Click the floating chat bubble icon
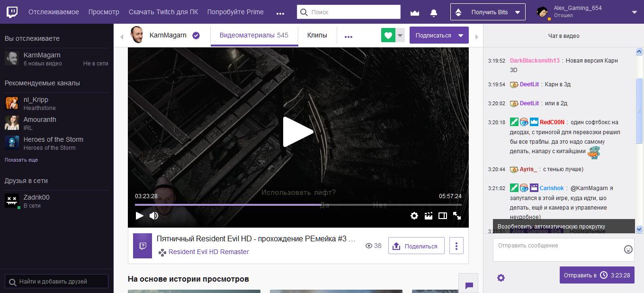The image size is (644, 293). click(469, 285)
